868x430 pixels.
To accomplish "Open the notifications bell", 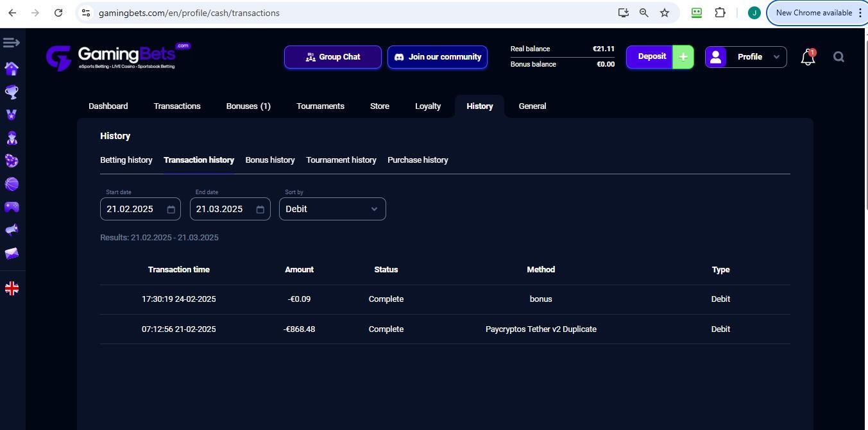I will click(808, 57).
